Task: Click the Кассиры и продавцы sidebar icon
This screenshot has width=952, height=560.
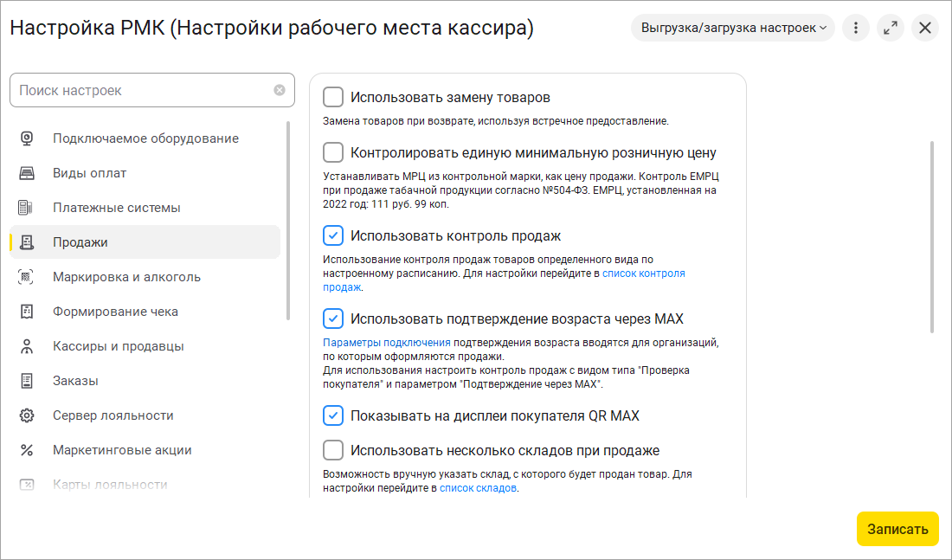Action: point(27,346)
